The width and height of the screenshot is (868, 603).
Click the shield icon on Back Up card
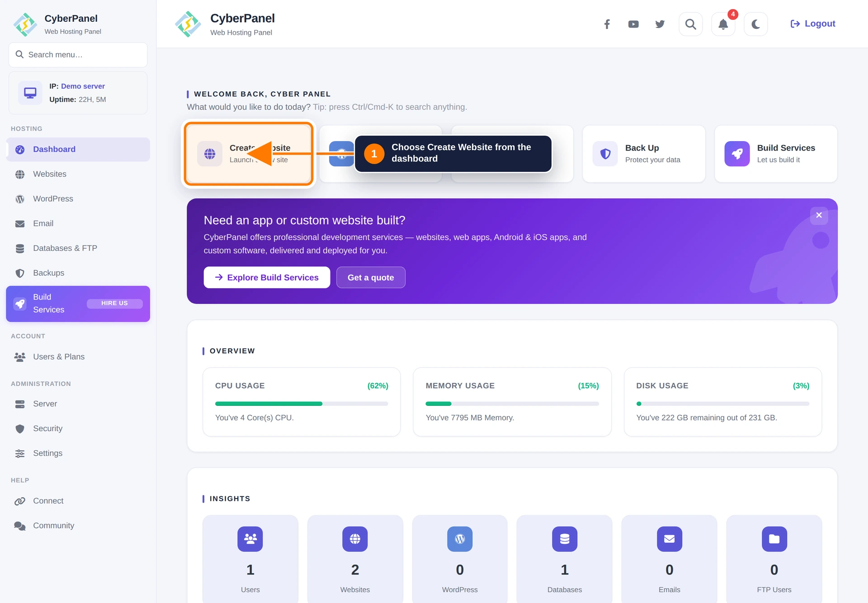point(605,154)
